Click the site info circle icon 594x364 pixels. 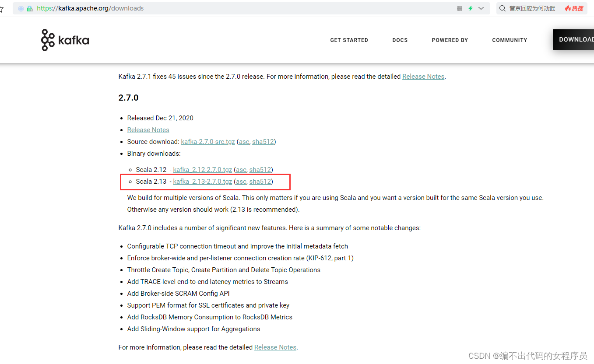[21, 8]
